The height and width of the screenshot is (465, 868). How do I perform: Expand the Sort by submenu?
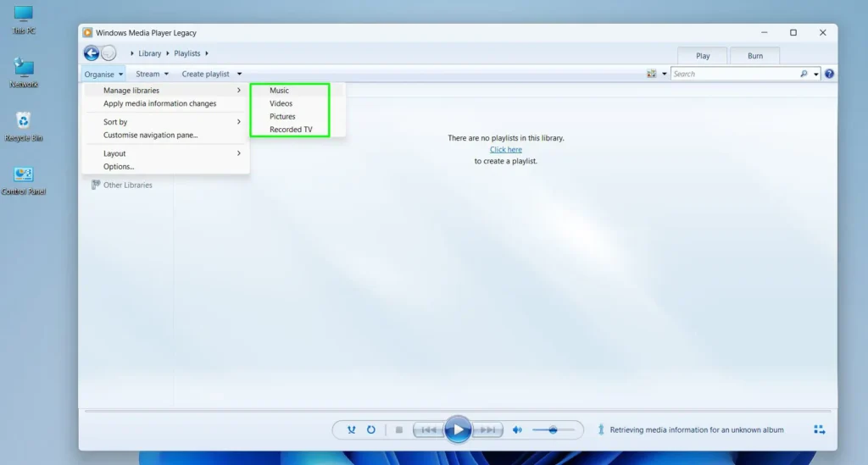click(x=166, y=122)
